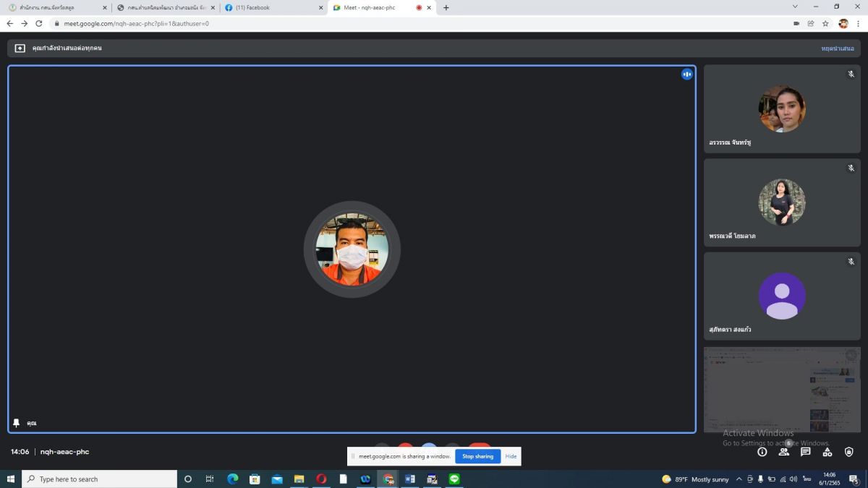Image resolution: width=868 pixels, height=488 pixels.
Task: Open meeting details info icon
Action: pyautogui.click(x=762, y=452)
